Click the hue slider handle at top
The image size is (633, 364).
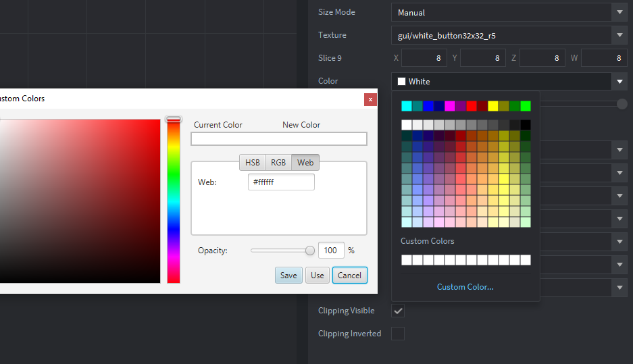click(x=174, y=119)
